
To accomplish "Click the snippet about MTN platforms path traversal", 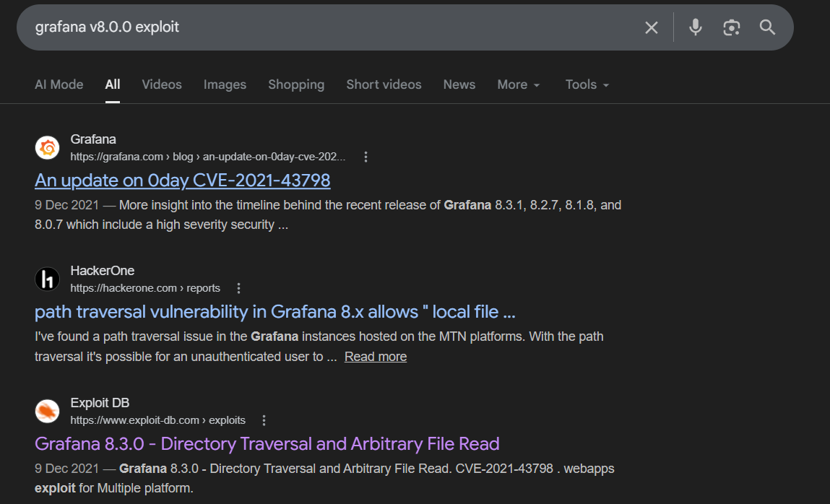I will (319, 347).
